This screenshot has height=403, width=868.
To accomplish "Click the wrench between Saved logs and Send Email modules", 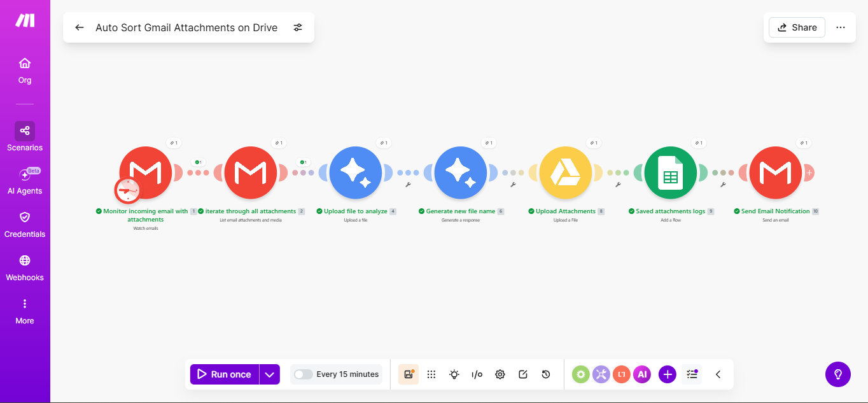I will click(x=723, y=185).
